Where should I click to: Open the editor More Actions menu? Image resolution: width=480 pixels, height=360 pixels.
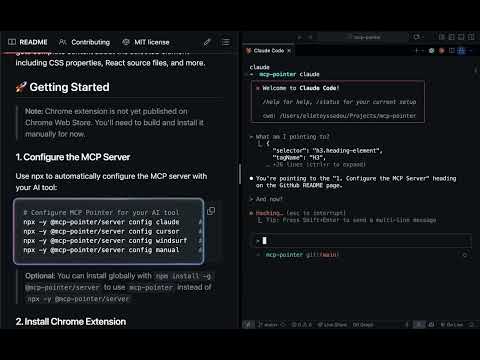471,51
